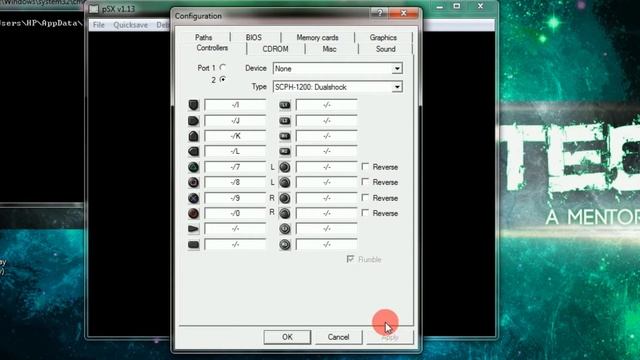The width and height of the screenshot is (640, 360).
Task: Click the binding field beside the Select icon
Action: point(235,244)
